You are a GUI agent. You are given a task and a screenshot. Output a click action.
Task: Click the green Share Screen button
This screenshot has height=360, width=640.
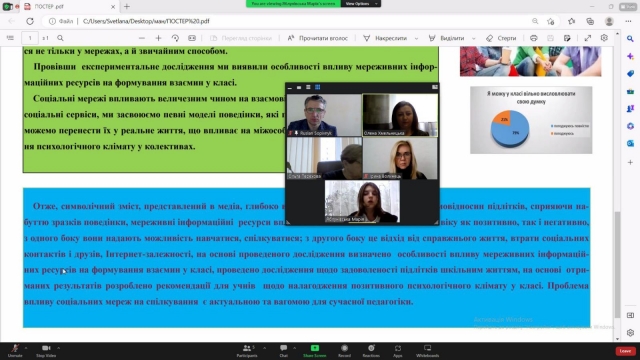(x=315, y=350)
